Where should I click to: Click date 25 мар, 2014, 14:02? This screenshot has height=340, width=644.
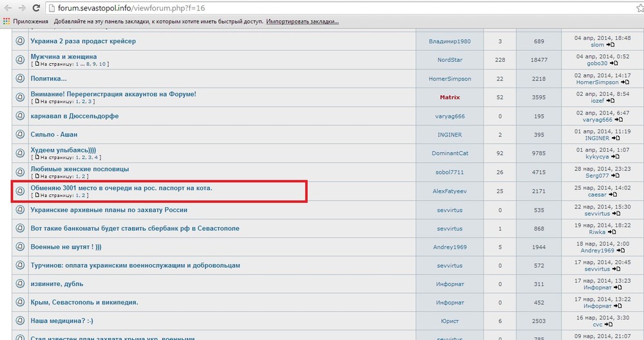click(603, 187)
